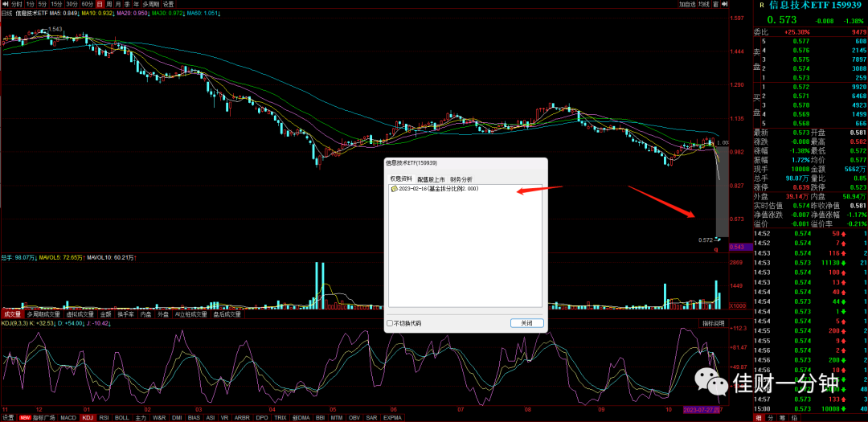The image size is (868, 422).
Task: Switch indicator to SAR
Action: pyautogui.click(x=372, y=417)
